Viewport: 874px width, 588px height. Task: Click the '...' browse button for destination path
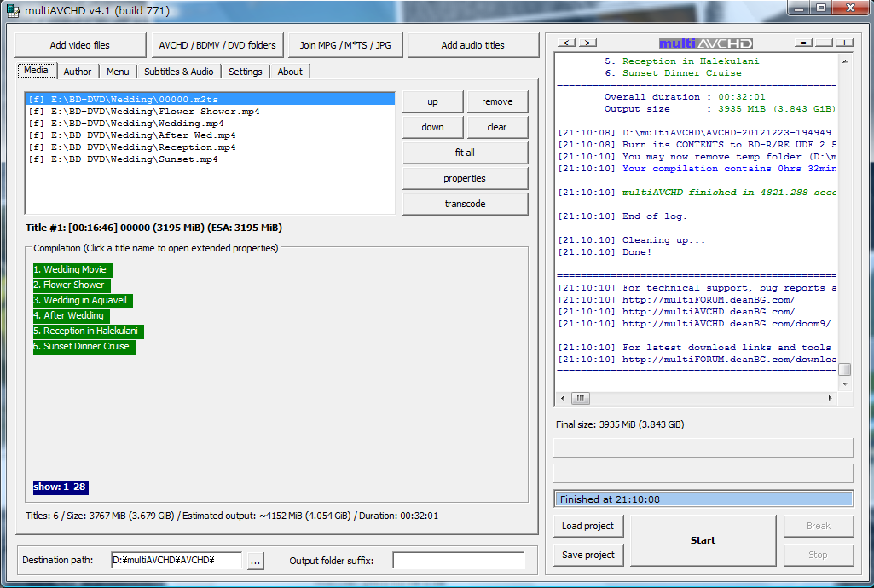[x=255, y=562]
